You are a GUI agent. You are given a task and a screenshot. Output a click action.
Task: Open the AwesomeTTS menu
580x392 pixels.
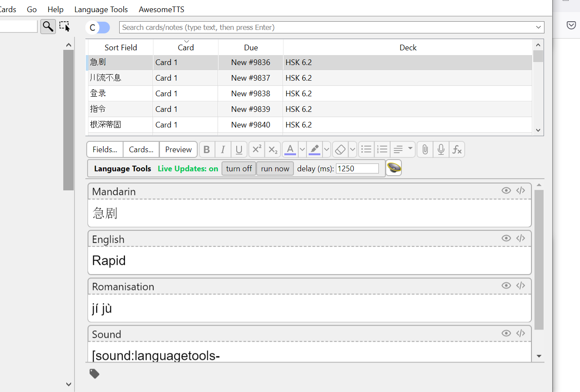tap(161, 9)
